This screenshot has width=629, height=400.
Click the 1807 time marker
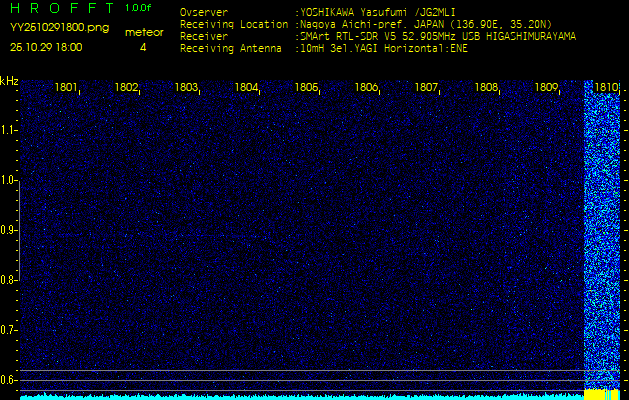click(426, 87)
